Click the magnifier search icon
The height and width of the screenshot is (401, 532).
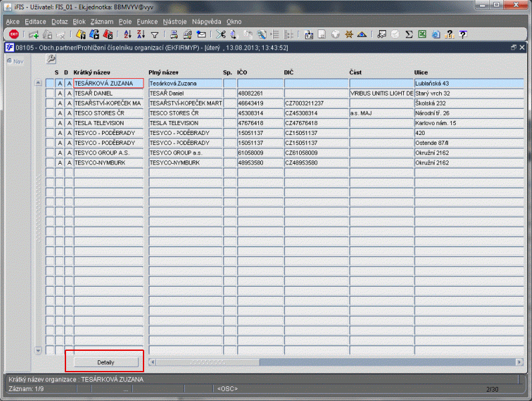(261, 34)
